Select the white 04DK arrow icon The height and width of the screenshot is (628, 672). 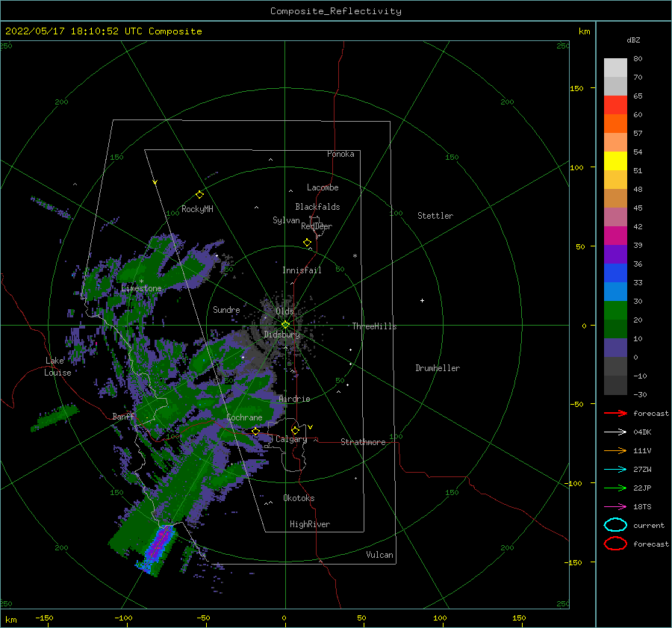tap(615, 432)
